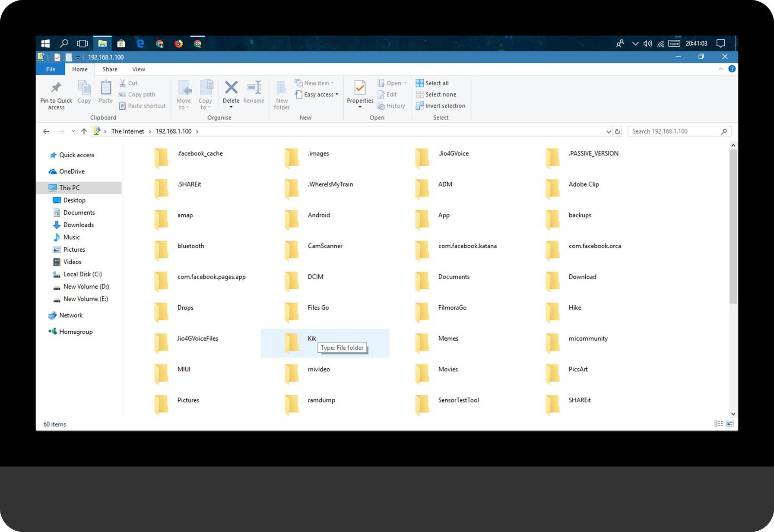Screen dimensions: 774x532
Task: Click Invert selection in ribbon
Action: [x=441, y=106]
